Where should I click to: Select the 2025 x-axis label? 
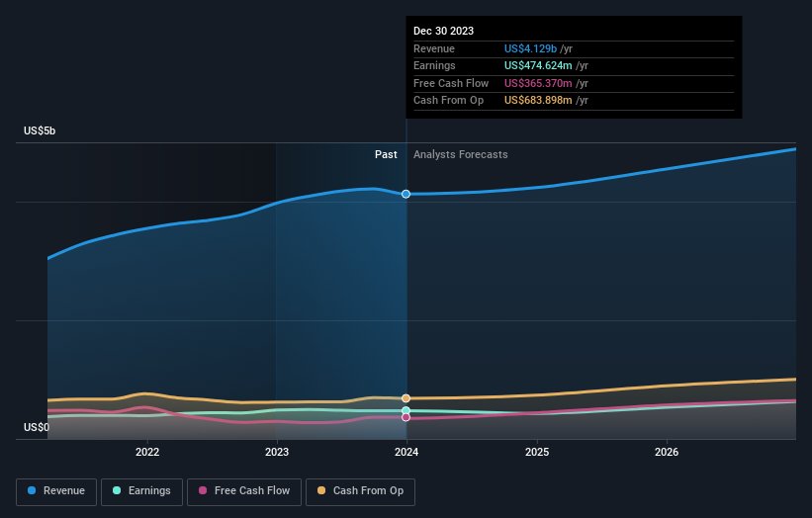click(x=537, y=452)
